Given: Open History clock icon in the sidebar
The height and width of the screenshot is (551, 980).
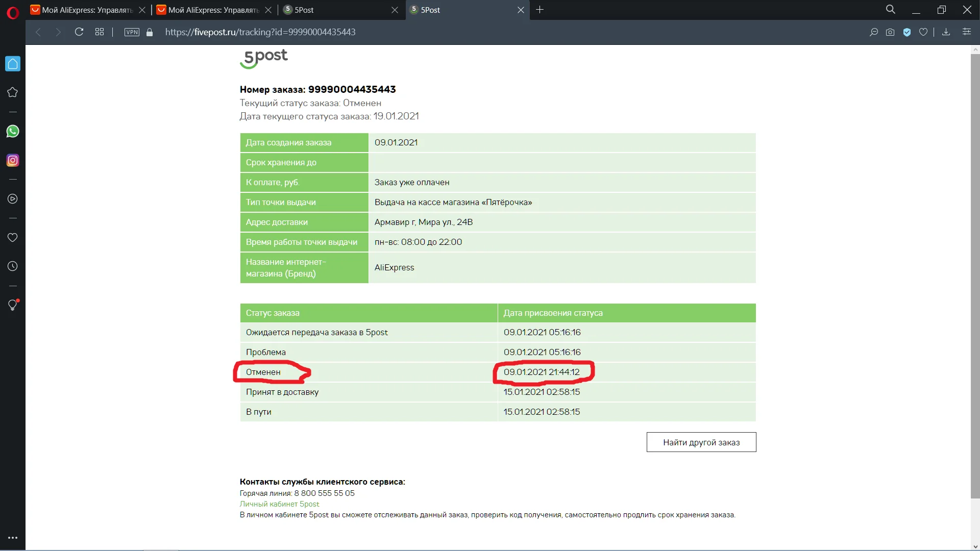Looking at the screenshot, I should point(13,266).
